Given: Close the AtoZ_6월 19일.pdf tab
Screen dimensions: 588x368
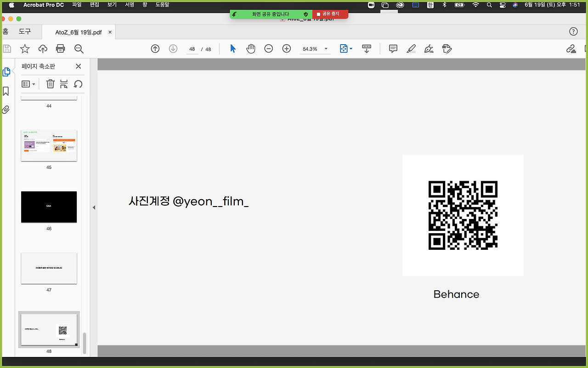Looking at the screenshot, I should coord(110,32).
